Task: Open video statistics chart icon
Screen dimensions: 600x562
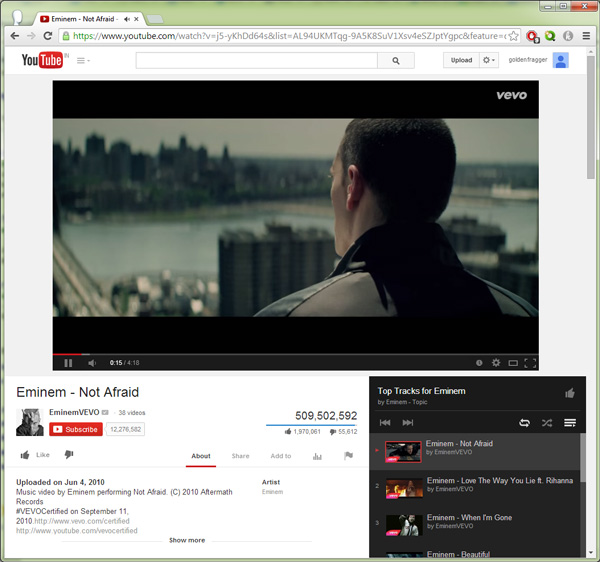Action: click(317, 456)
